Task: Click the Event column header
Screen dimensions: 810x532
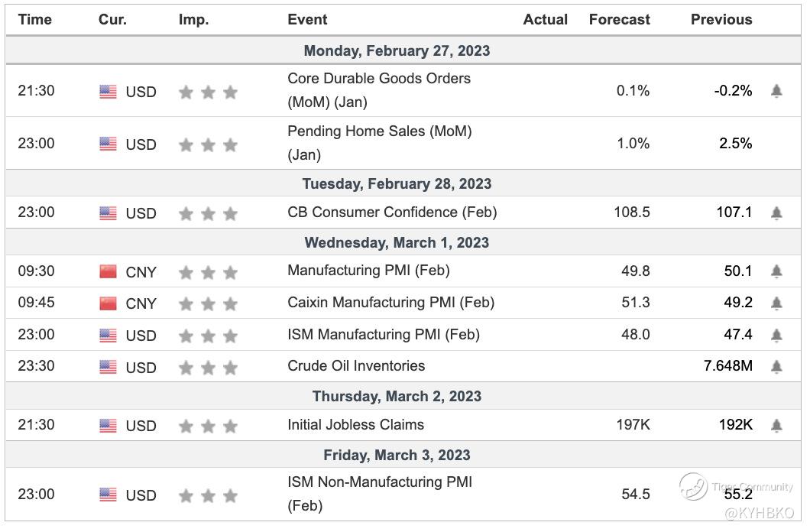Action: point(307,20)
